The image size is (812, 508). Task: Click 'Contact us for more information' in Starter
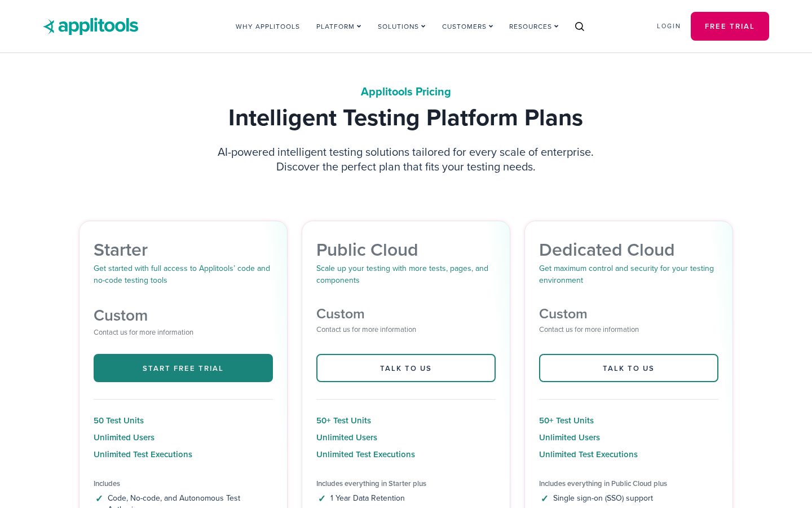pyautogui.click(x=143, y=332)
